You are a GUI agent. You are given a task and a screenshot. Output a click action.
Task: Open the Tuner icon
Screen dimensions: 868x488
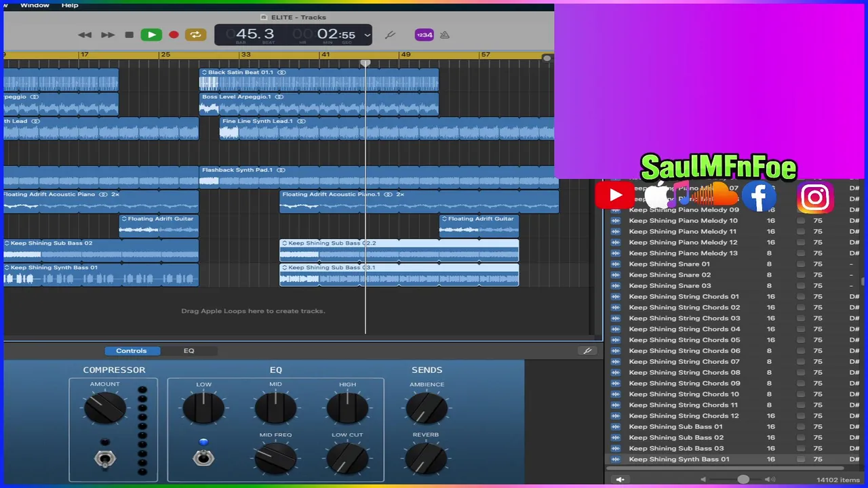coord(390,35)
